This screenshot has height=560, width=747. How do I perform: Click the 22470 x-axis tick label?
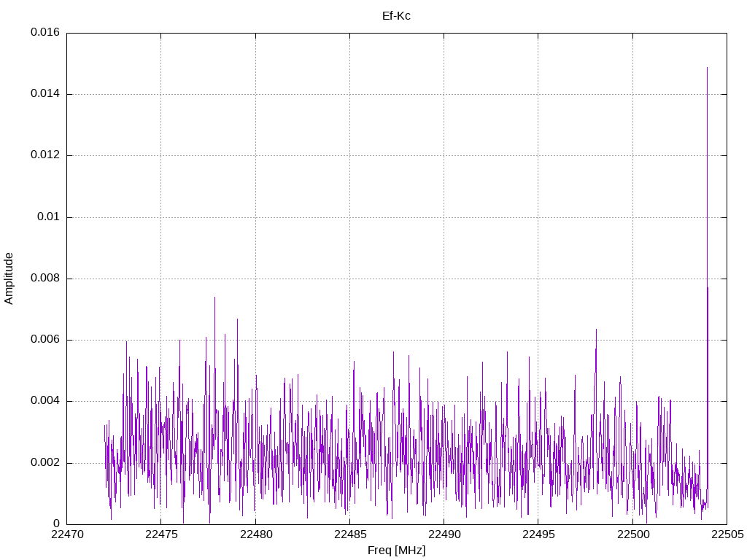67,534
